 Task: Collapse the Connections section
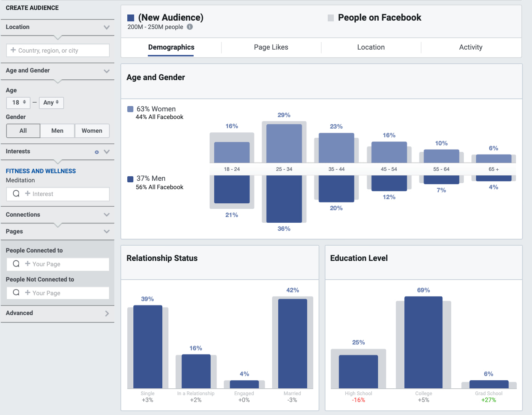coord(107,214)
